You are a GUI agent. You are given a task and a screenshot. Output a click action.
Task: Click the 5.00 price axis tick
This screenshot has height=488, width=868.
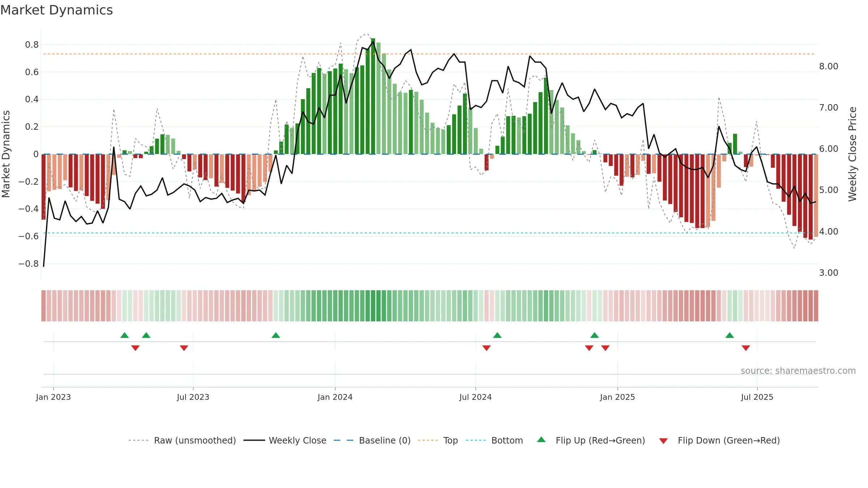pos(829,190)
